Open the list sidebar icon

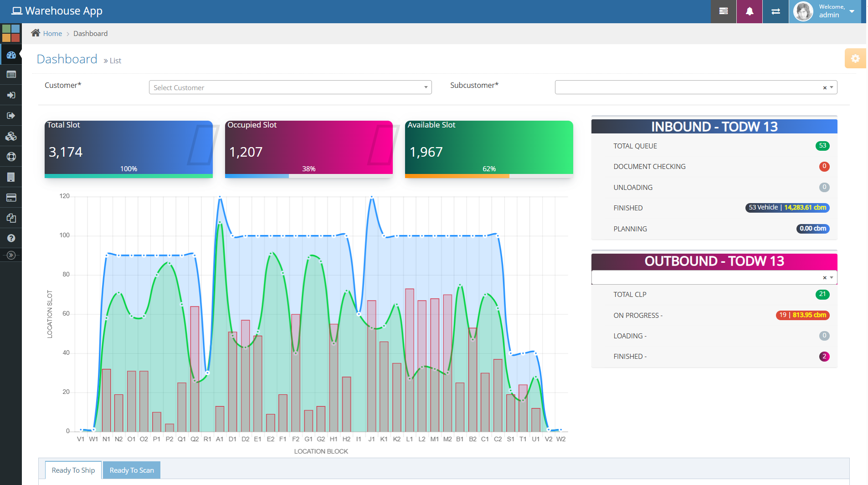pos(11,75)
